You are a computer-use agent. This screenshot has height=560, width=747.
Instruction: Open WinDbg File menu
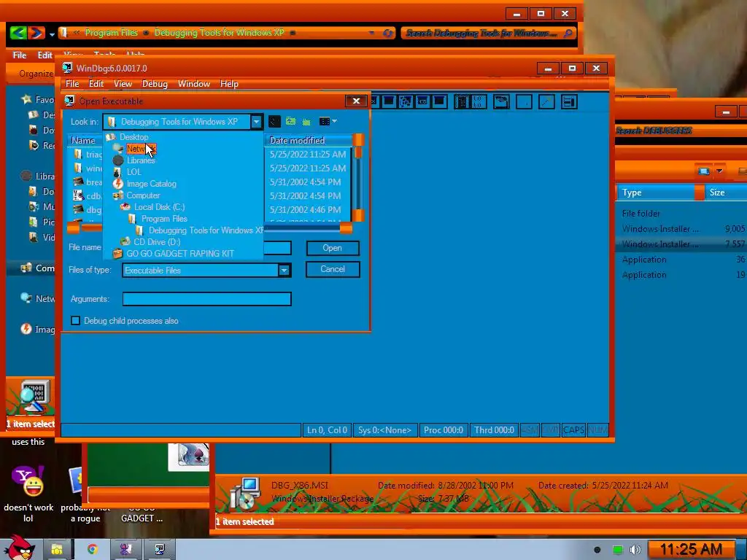72,84
